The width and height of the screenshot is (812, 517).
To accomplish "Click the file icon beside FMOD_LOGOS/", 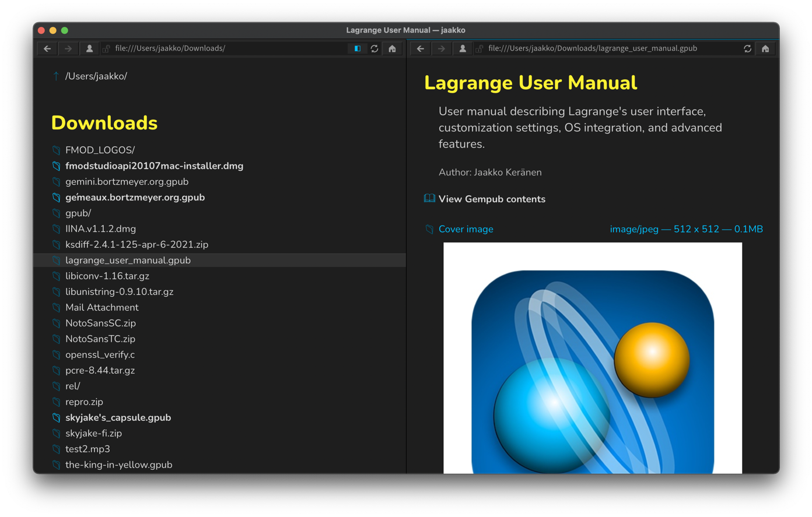I will coord(56,150).
